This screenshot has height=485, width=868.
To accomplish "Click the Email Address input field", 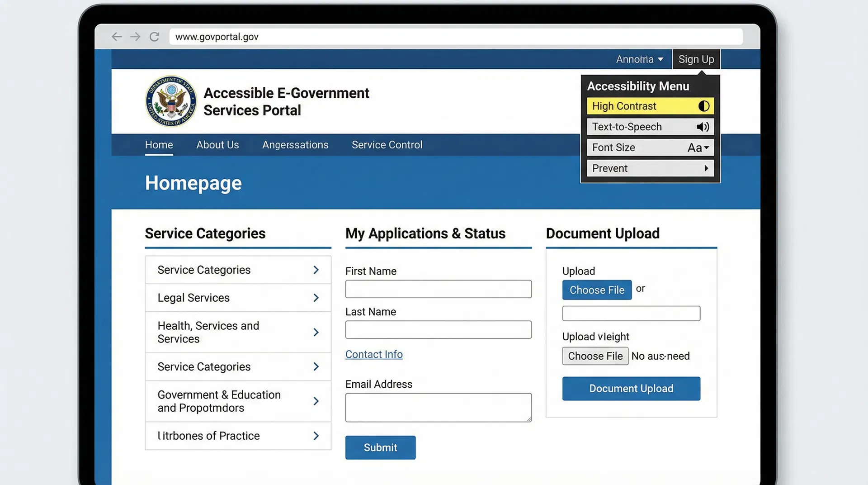I will (438, 407).
